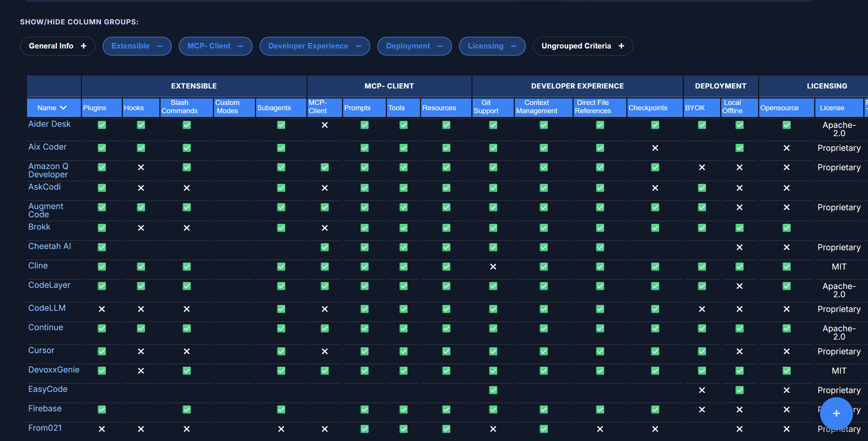The width and height of the screenshot is (868, 441).
Task: Expand the General Info column group
Action: tap(57, 46)
